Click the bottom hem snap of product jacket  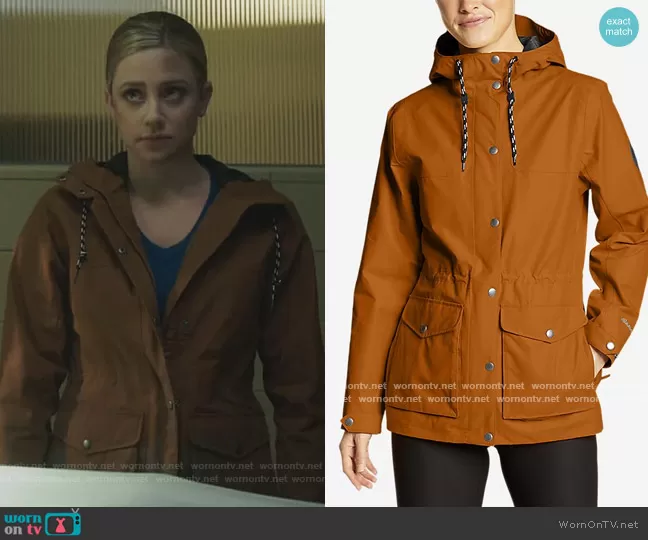click(488, 437)
